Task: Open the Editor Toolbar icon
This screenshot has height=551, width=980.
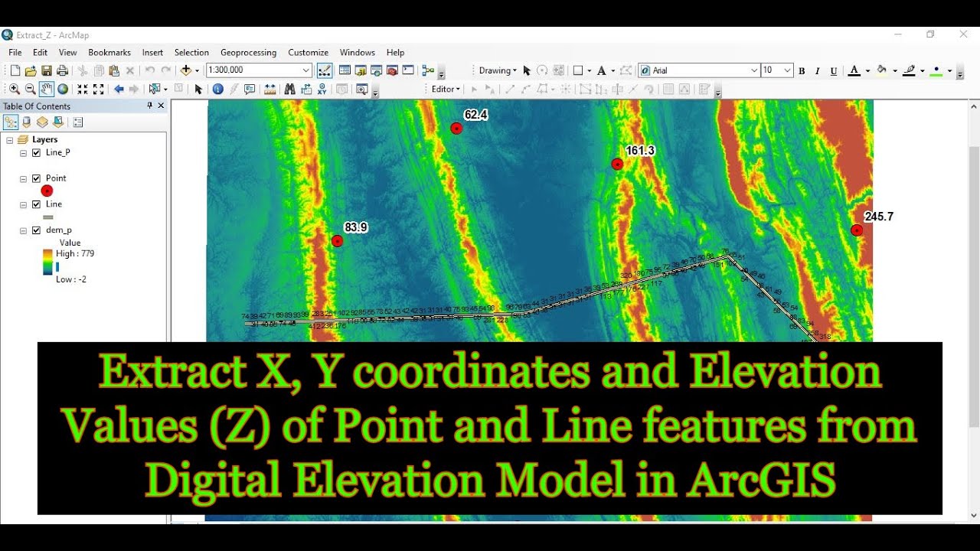Action: click(325, 70)
